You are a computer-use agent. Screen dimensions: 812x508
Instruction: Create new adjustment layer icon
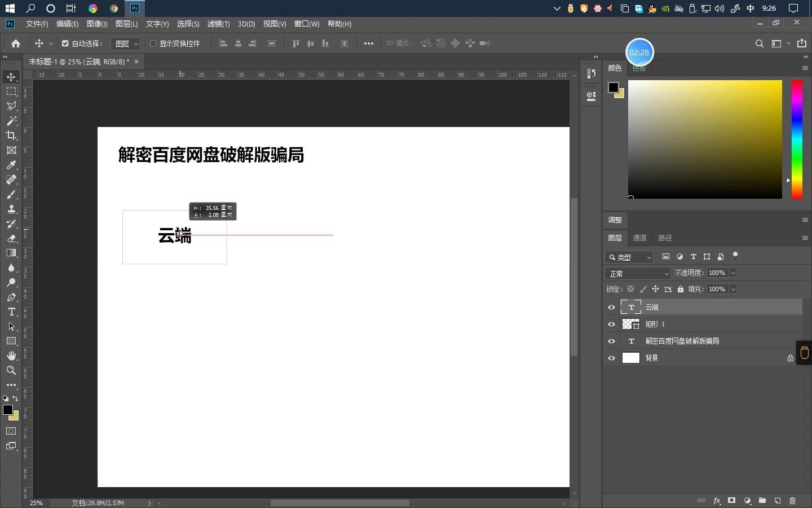point(747,501)
